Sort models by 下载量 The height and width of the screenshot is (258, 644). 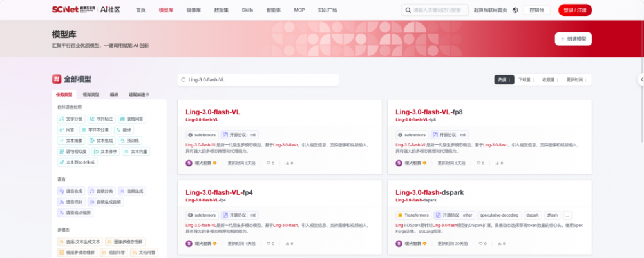(x=526, y=80)
